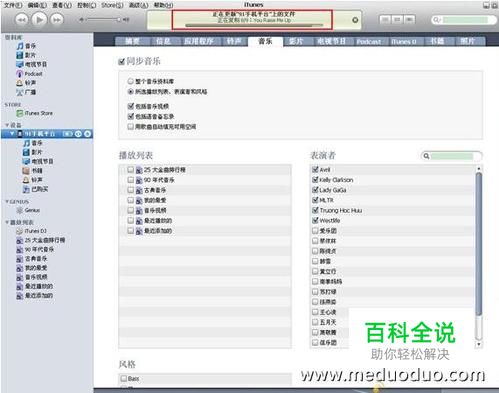Open the 文件(F) menu
Viewport: 499px width, 393px height.
[13, 5]
